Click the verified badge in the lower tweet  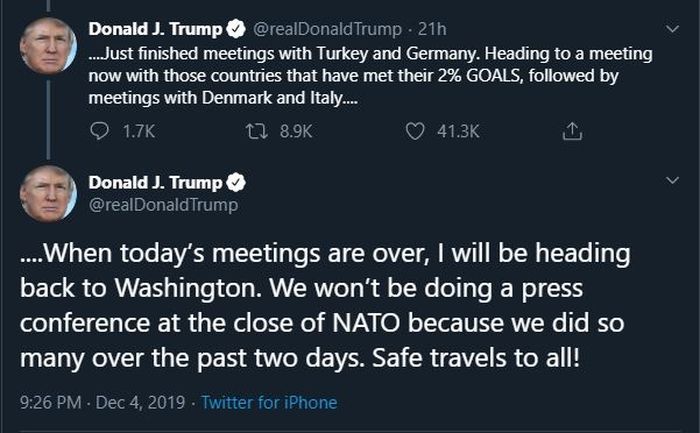(x=237, y=182)
